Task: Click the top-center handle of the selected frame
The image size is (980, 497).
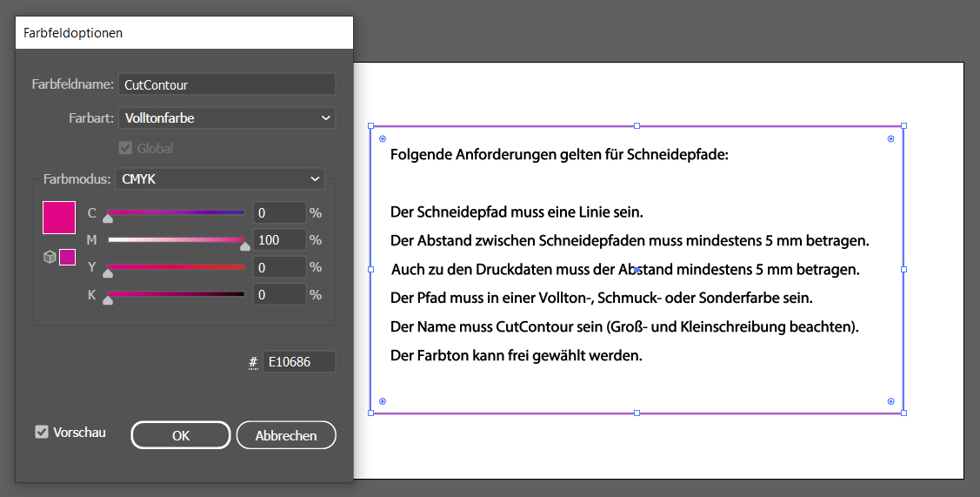Action: click(x=637, y=126)
